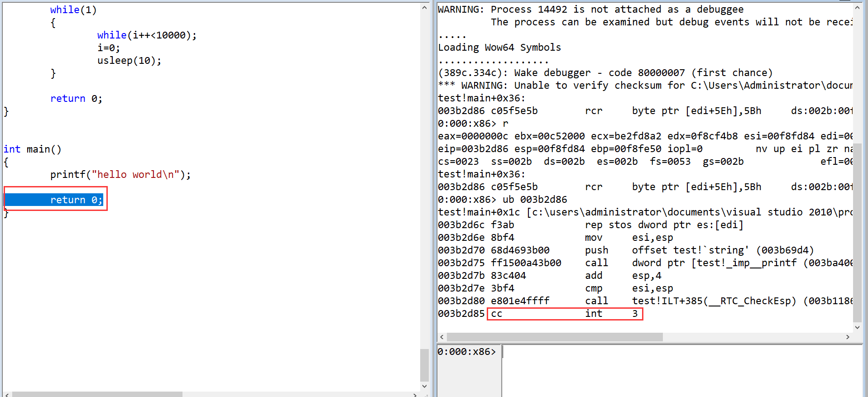This screenshot has width=868, height=397.
Task: Place cursor on the printf hello world line
Action: point(120,175)
